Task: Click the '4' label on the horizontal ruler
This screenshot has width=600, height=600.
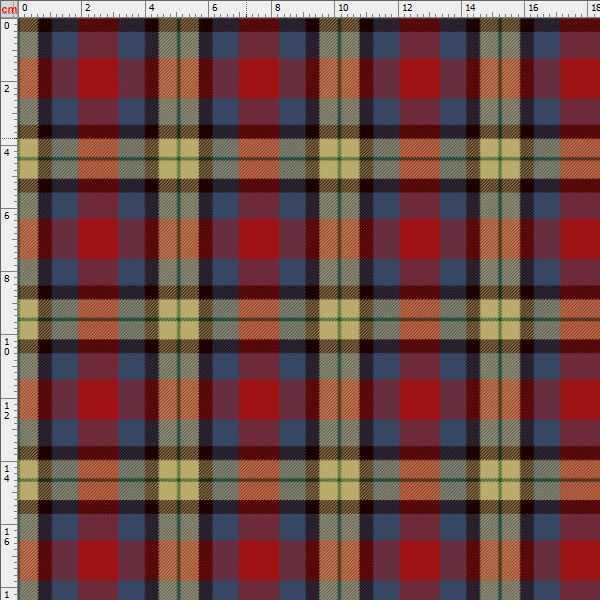Action: coord(152,8)
